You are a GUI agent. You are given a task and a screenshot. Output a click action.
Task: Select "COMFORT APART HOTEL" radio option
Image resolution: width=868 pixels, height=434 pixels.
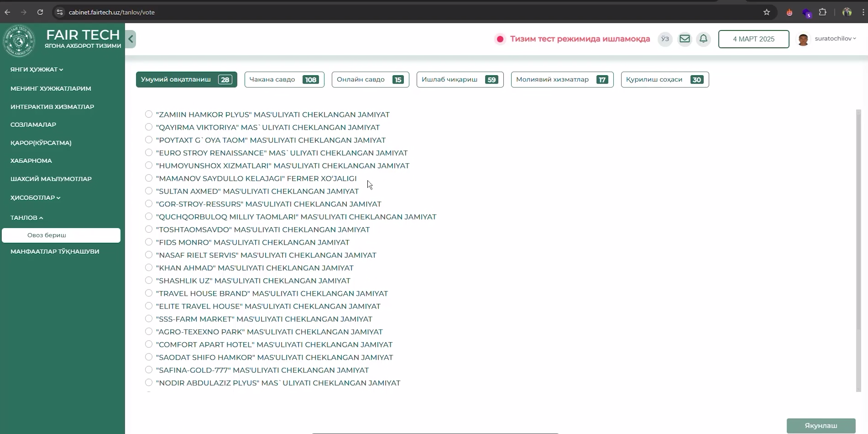149,344
